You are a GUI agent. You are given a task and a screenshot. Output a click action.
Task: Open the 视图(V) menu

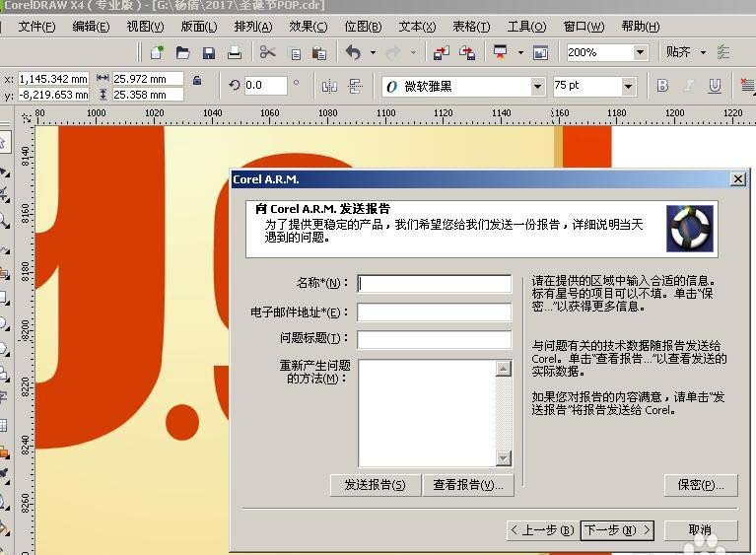pos(145,27)
